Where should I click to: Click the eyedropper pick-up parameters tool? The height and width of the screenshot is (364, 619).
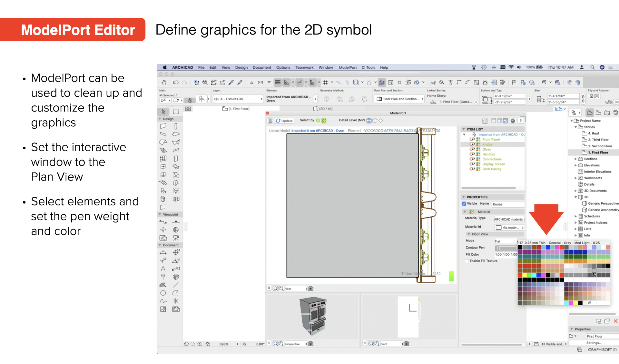(x=231, y=83)
